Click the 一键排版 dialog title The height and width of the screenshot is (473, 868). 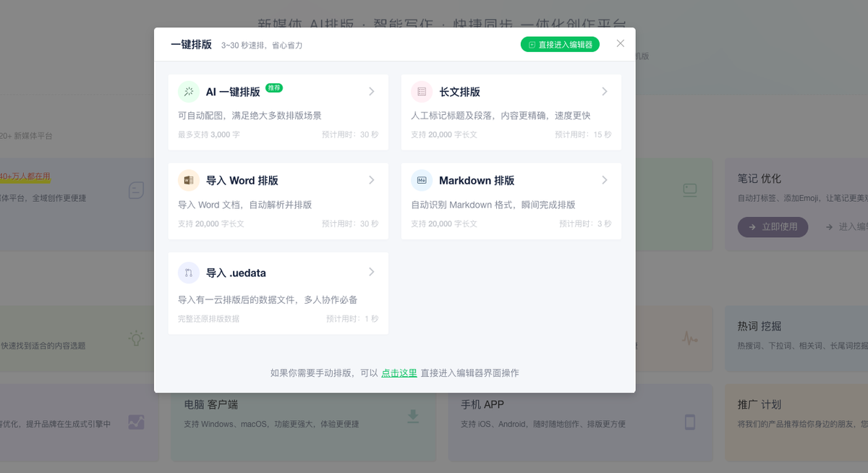(191, 44)
